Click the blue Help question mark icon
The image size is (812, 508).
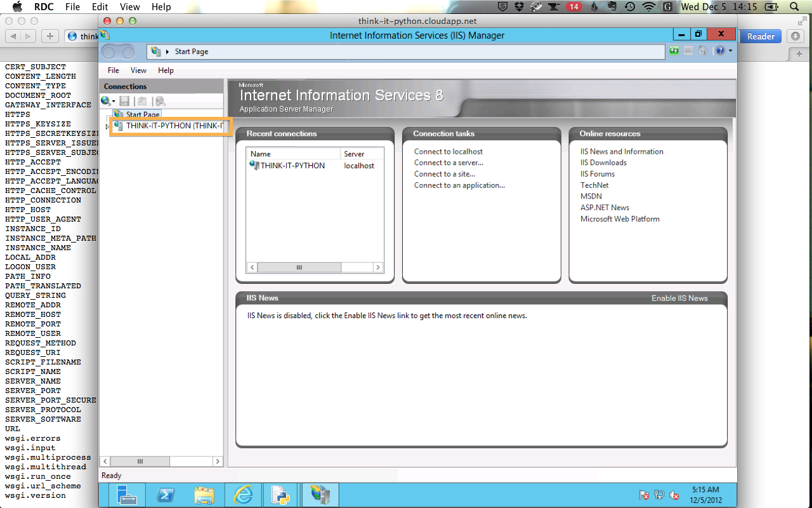[720, 51]
